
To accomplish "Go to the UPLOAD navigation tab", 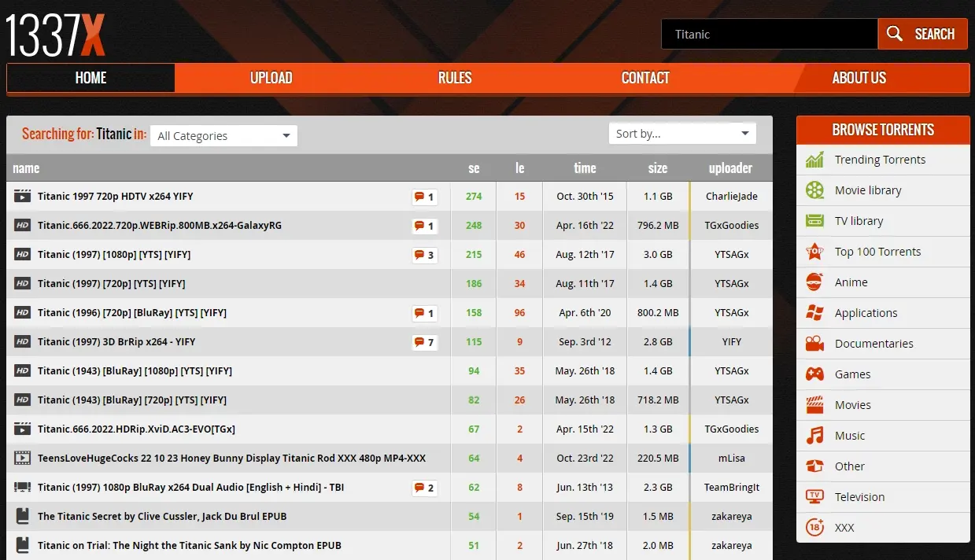I will pyautogui.click(x=271, y=78).
